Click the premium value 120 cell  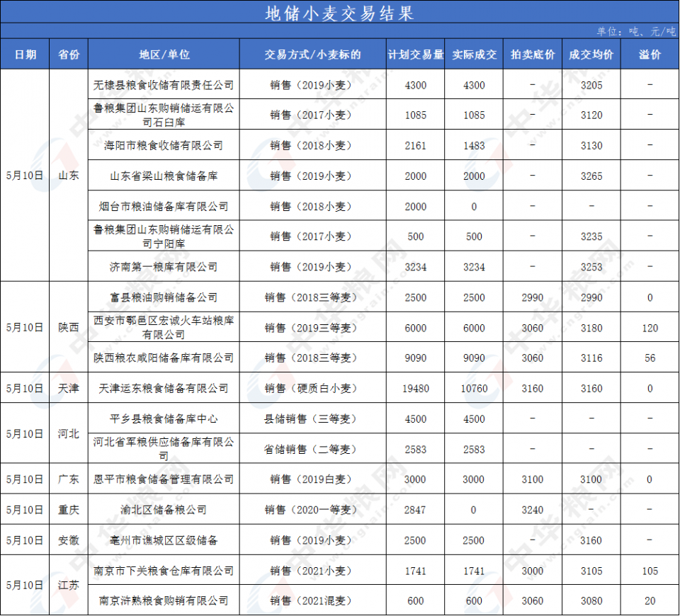(x=650, y=328)
